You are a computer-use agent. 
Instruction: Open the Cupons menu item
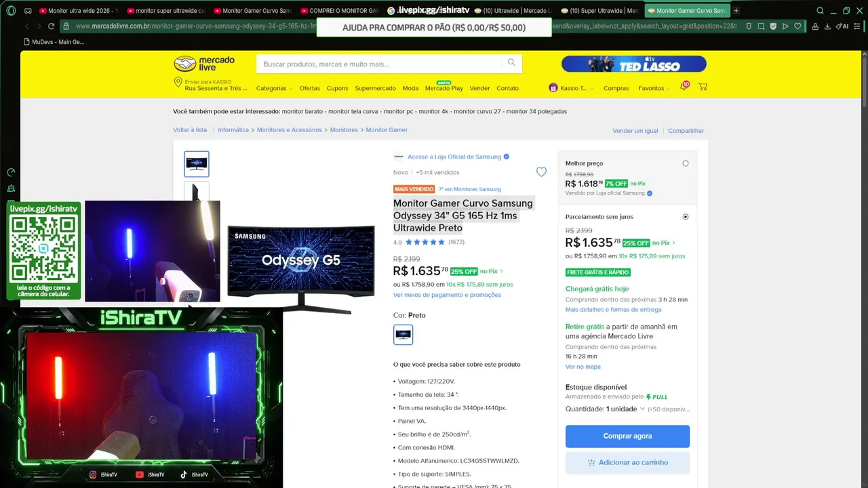click(x=337, y=88)
